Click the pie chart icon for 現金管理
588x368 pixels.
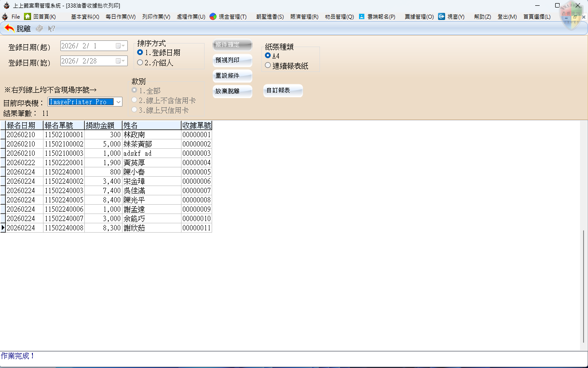[x=213, y=16]
